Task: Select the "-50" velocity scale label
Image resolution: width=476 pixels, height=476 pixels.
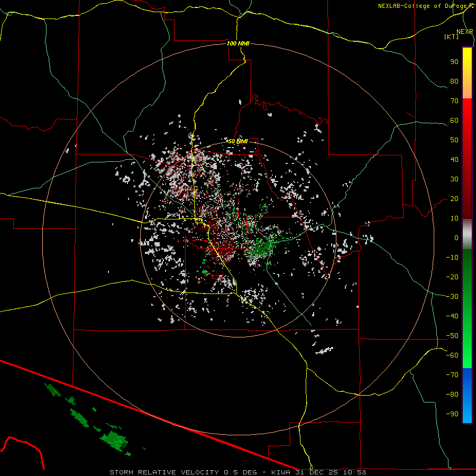Action: [x=452, y=336]
